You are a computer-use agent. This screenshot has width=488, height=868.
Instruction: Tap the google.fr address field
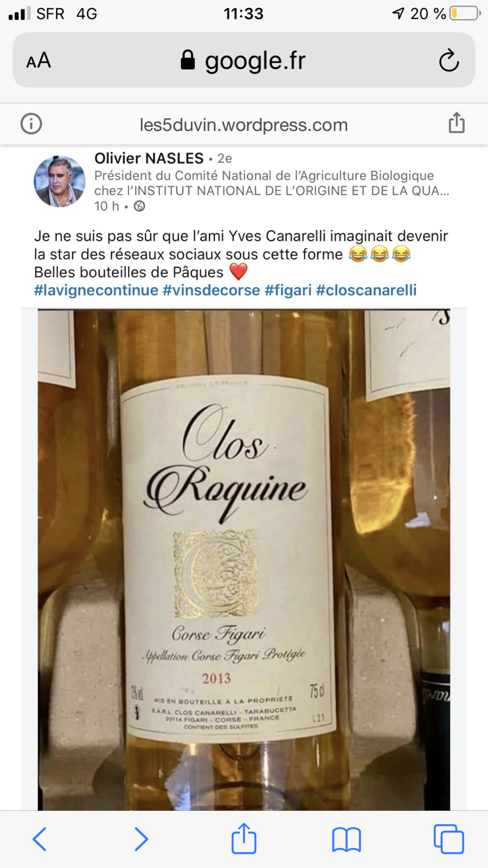tap(244, 60)
